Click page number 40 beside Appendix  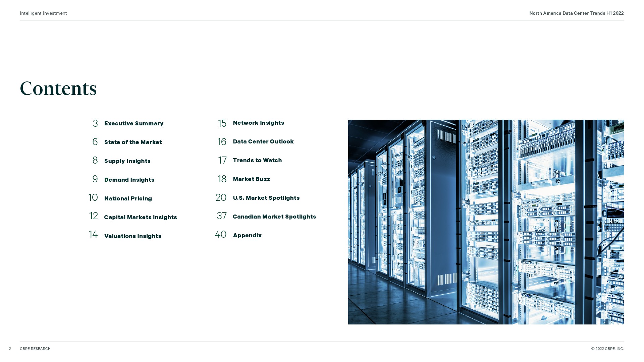tap(221, 234)
